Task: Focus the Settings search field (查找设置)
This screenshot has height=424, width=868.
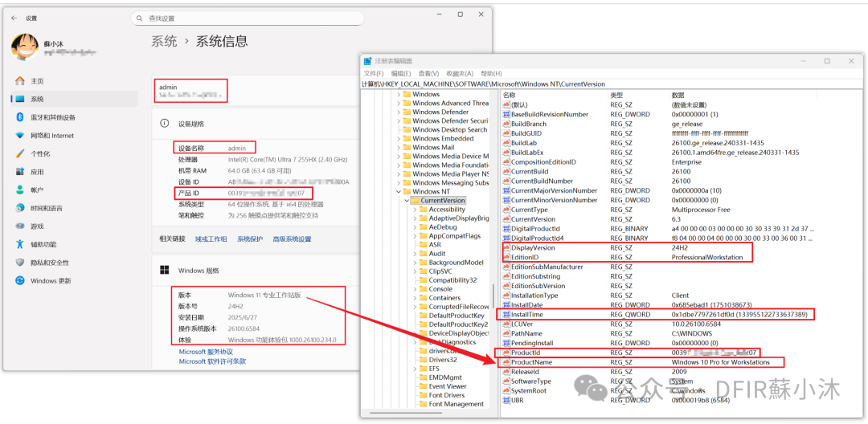Action: pos(248,18)
